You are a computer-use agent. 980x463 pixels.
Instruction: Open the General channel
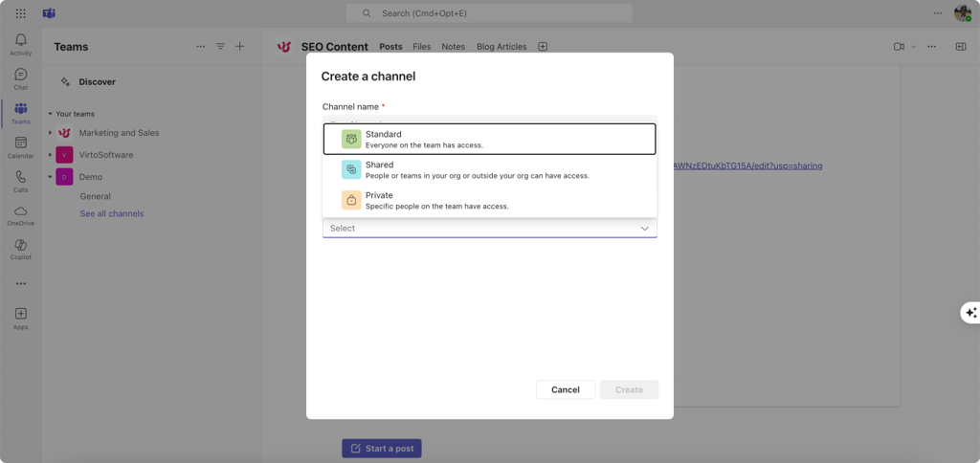(x=96, y=196)
